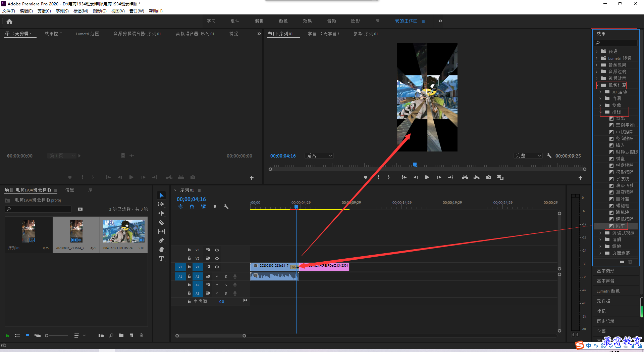Switch project panel to icon view
The width and height of the screenshot is (644, 352).
coord(28,336)
